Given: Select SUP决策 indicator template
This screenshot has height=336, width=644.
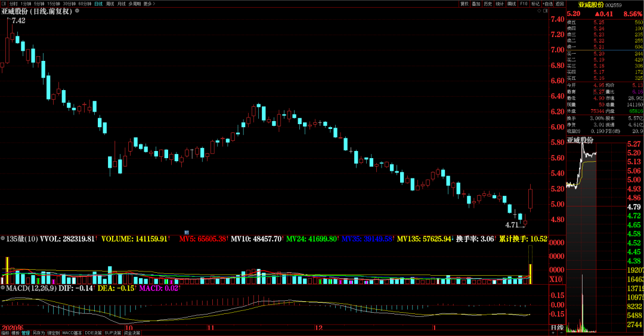Looking at the screenshot, I should (113, 332).
